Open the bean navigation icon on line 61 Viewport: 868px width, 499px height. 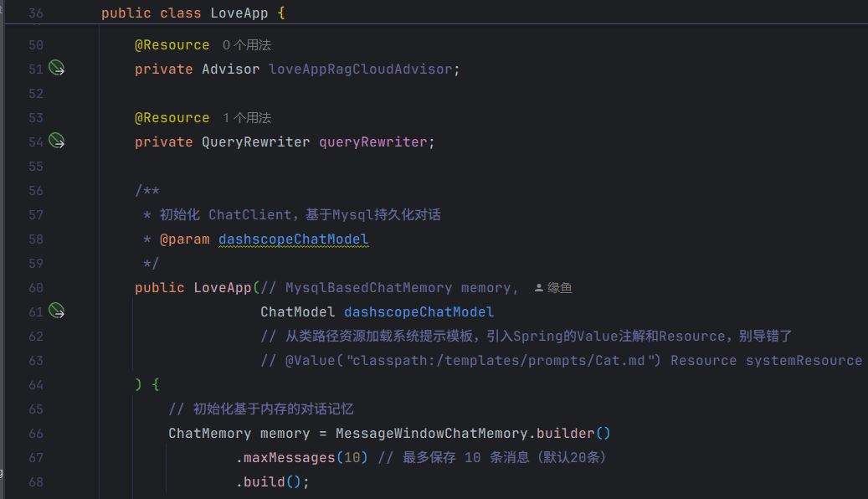(57, 311)
